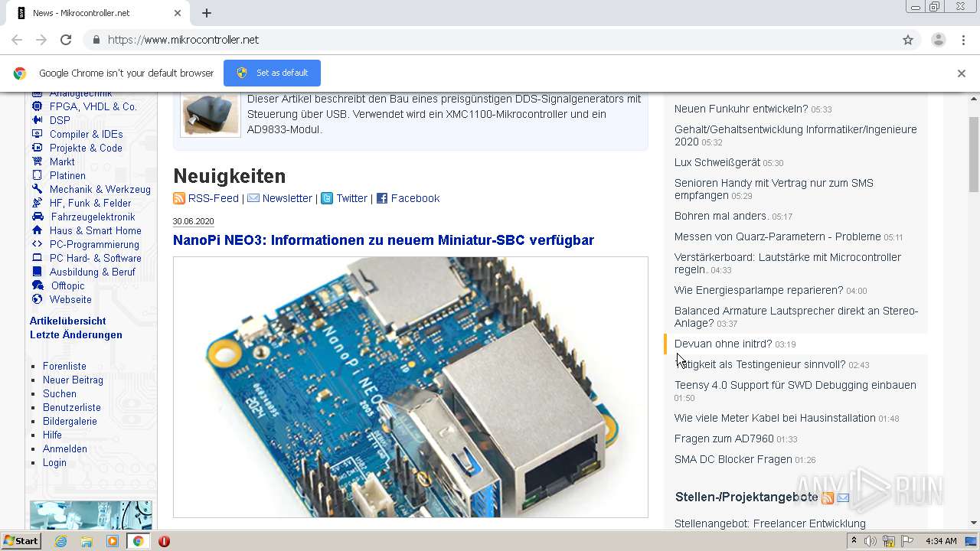Open a new tab with plus button
The width and height of the screenshot is (980, 551).
tap(207, 13)
